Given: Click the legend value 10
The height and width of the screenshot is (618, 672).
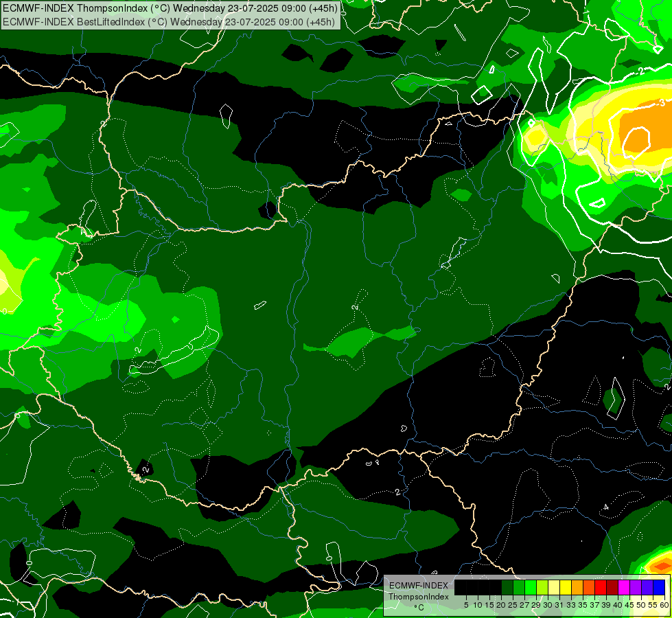Looking at the screenshot, I should 478,605.
